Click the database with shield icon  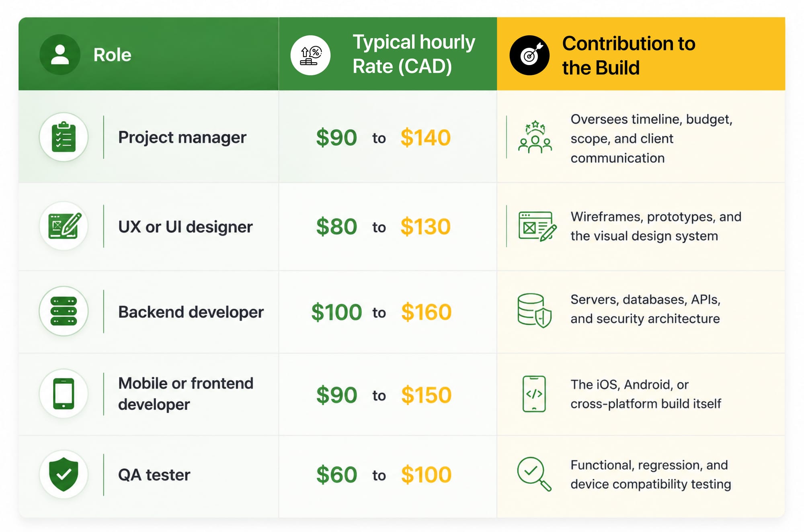(x=535, y=310)
